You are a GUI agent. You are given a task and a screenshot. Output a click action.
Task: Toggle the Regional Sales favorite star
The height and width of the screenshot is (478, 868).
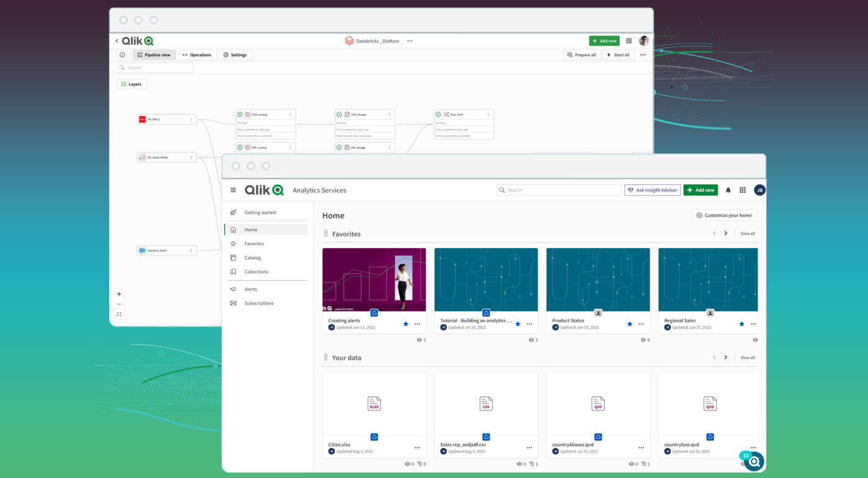point(742,324)
